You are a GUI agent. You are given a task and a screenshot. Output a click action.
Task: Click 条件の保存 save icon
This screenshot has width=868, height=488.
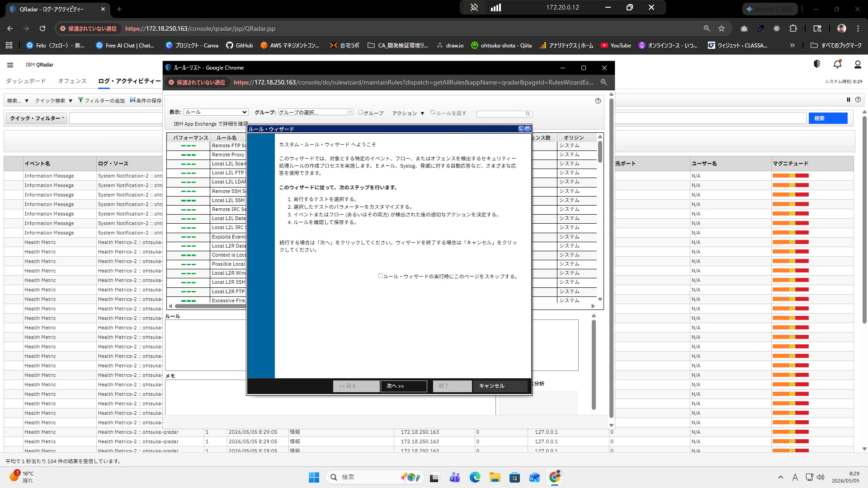132,100
